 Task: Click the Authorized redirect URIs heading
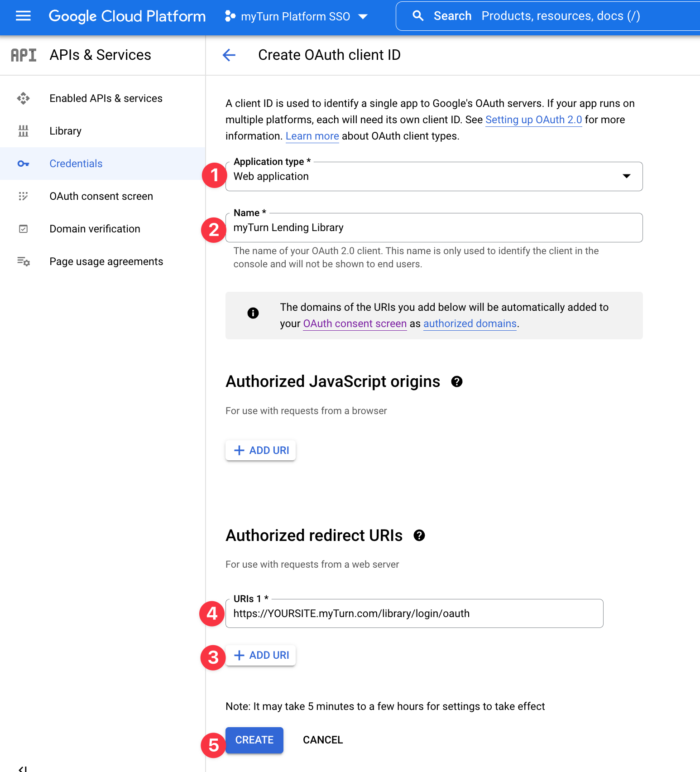point(314,536)
